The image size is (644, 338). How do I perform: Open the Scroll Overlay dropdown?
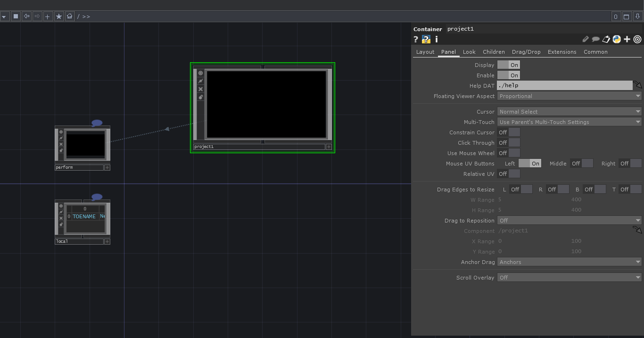tap(569, 278)
